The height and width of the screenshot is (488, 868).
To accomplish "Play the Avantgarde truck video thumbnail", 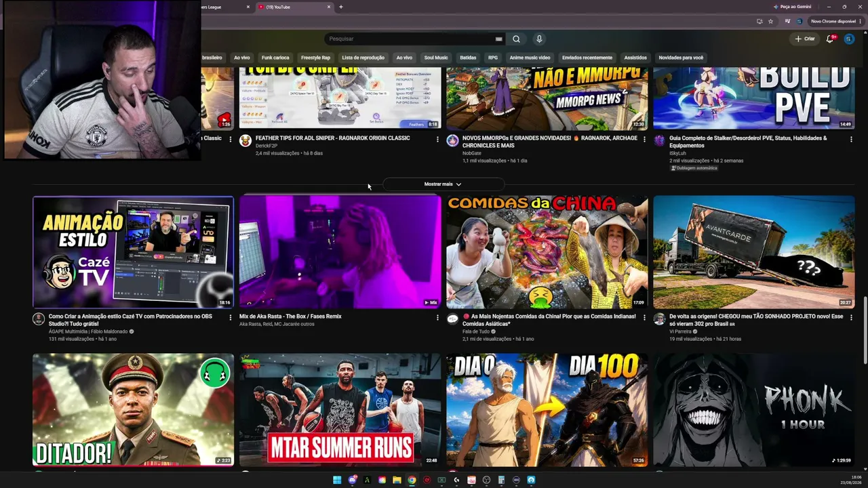I will pyautogui.click(x=753, y=252).
